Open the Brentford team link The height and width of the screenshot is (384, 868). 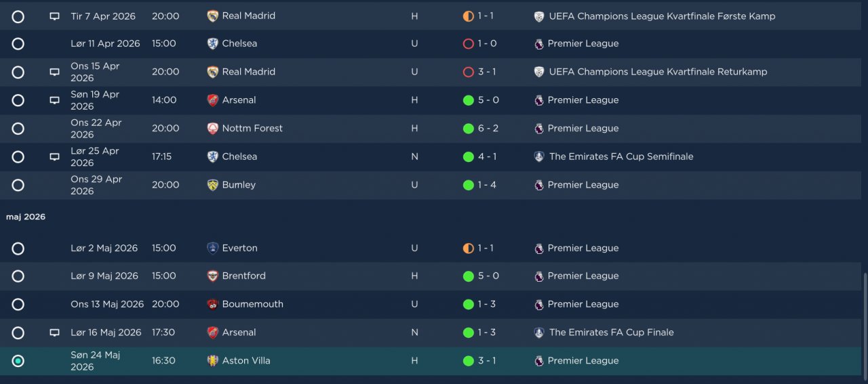tap(244, 276)
